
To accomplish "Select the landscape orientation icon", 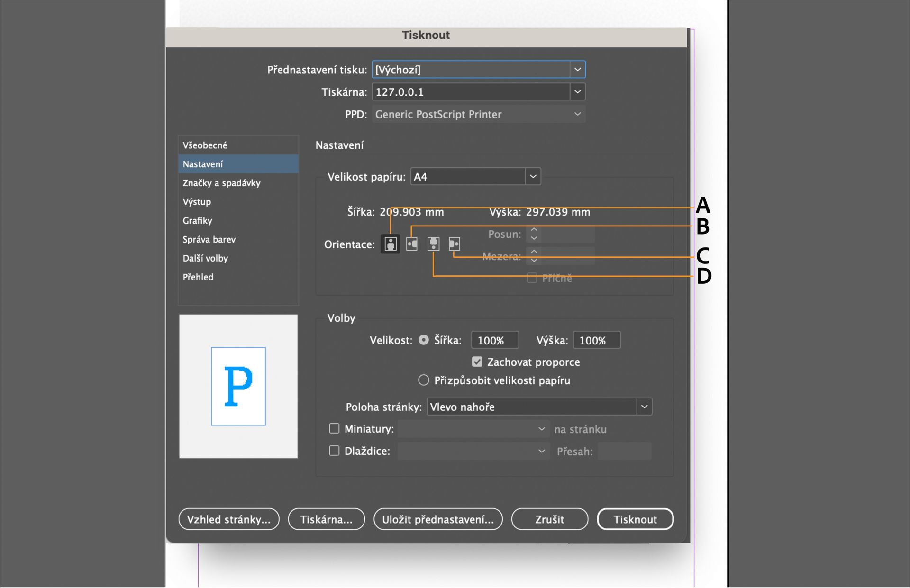I will [x=412, y=244].
